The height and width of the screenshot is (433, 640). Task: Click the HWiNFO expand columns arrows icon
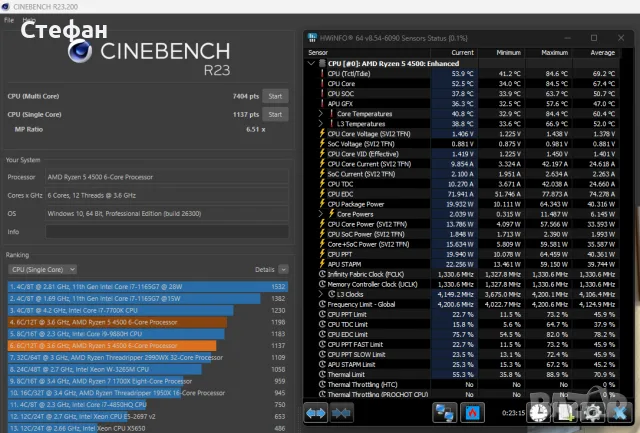tap(316, 413)
